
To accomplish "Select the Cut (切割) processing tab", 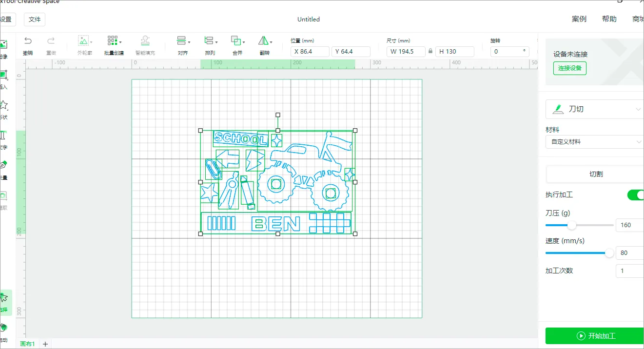I will coord(595,174).
